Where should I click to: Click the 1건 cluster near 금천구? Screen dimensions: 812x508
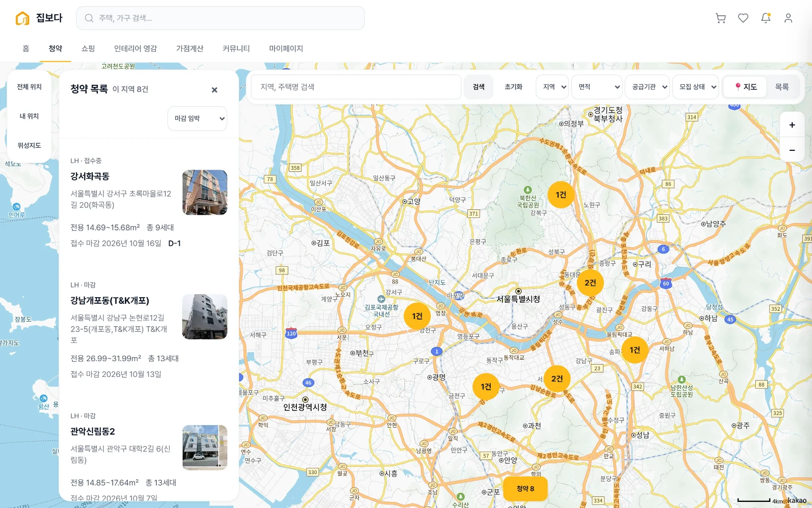[486, 387]
